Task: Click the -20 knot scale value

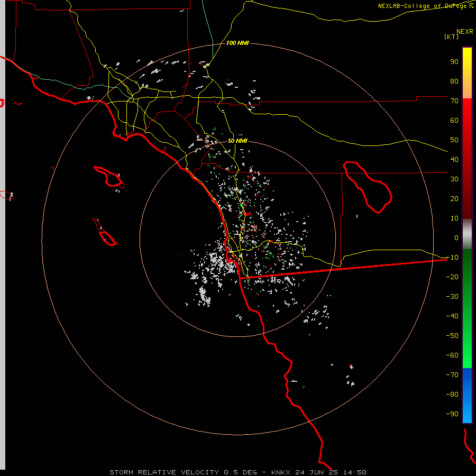Action: point(452,277)
